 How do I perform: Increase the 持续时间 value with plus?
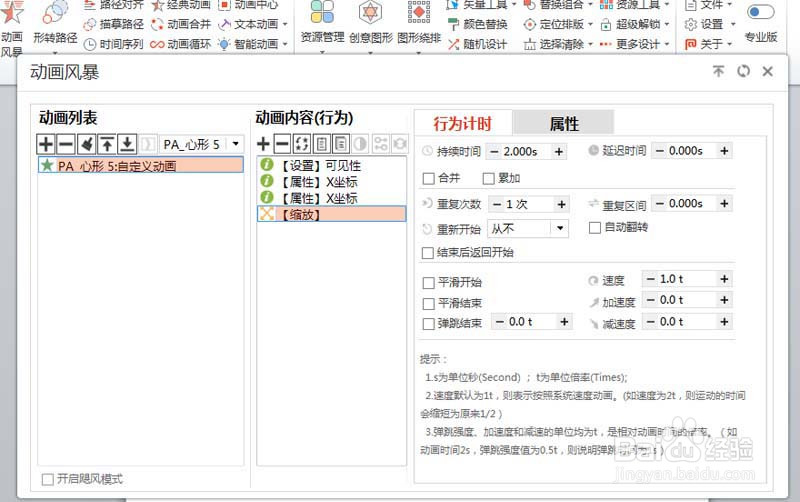coord(559,152)
